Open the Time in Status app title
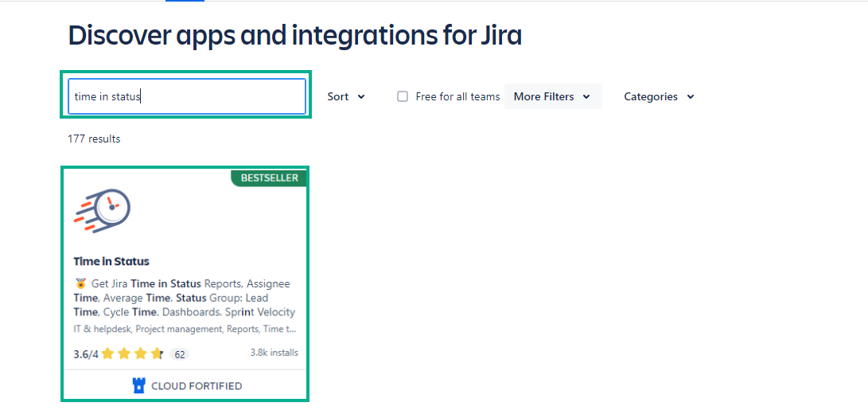The height and width of the screenshot is (410, 868). click(111, 261)
